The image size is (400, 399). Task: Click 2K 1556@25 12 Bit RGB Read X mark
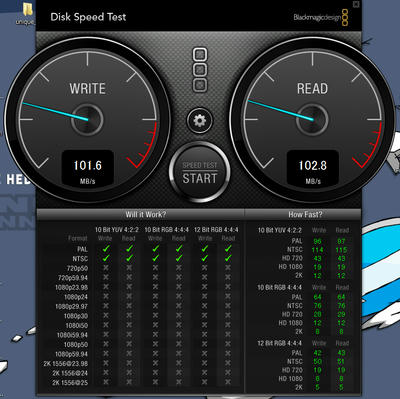[x=228, y=382]
